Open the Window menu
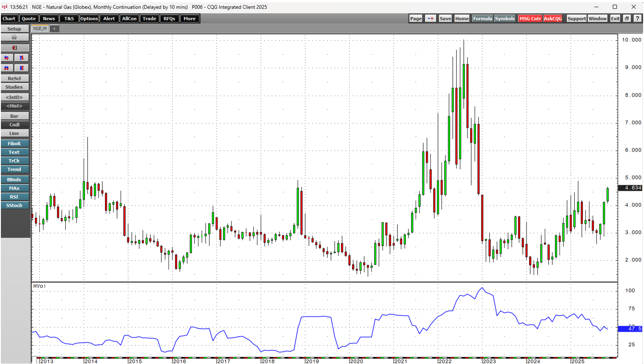The image size is (644, 364). click(598, 18)
